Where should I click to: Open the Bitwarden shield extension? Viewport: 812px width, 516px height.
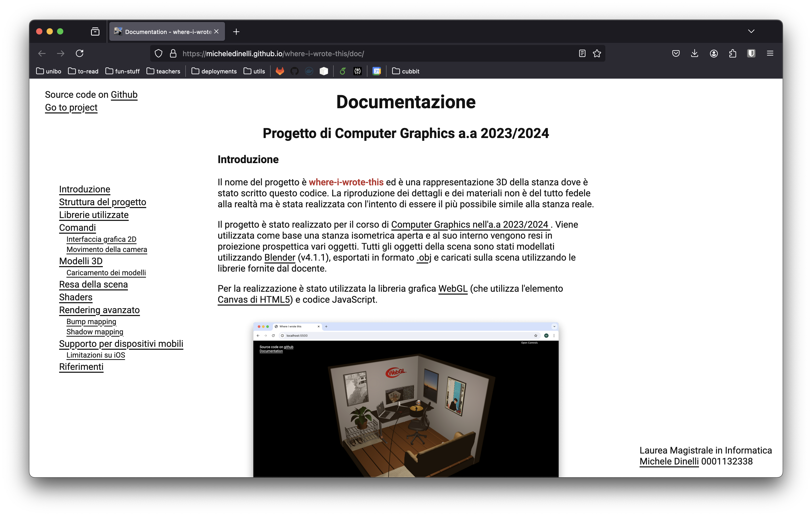751,53
